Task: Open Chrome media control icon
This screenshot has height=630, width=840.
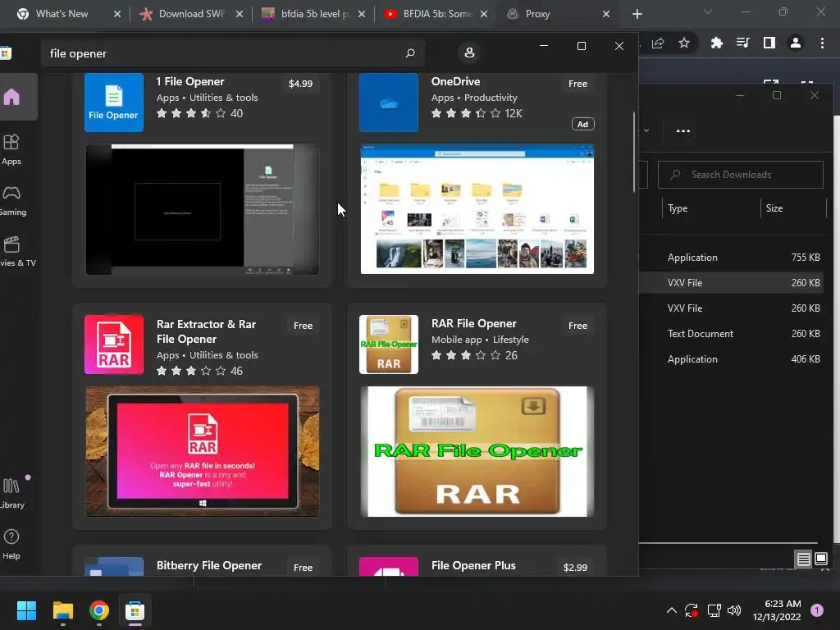Action: point(742,43)
